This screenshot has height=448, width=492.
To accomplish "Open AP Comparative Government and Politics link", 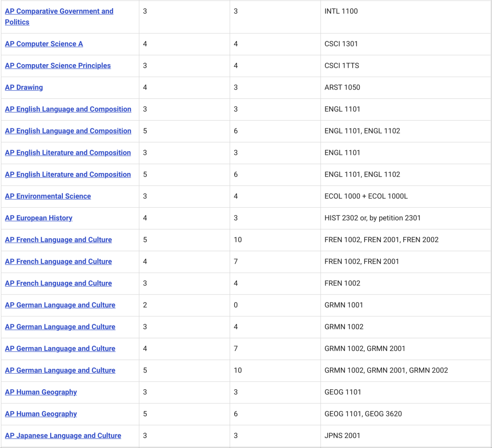I will (59, 16).
